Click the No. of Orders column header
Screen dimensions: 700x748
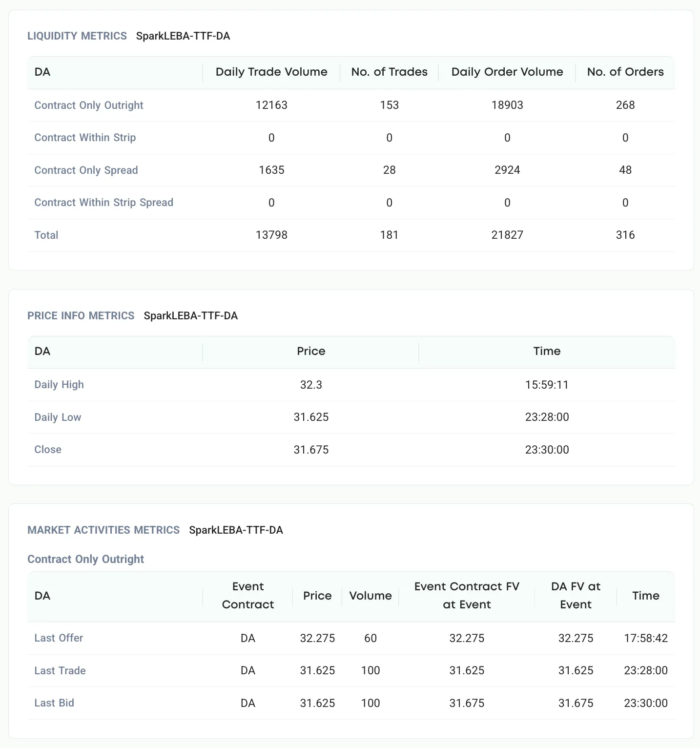pos(625,72)
